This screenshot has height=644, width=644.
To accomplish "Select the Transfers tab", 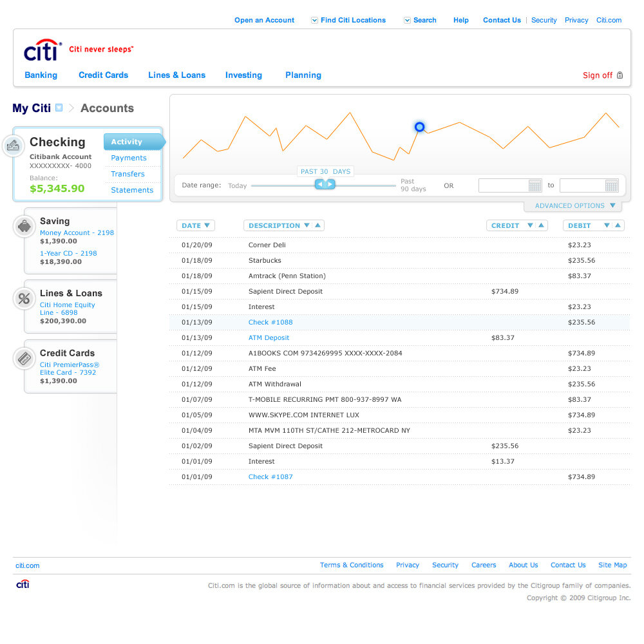I will (128, 174).
